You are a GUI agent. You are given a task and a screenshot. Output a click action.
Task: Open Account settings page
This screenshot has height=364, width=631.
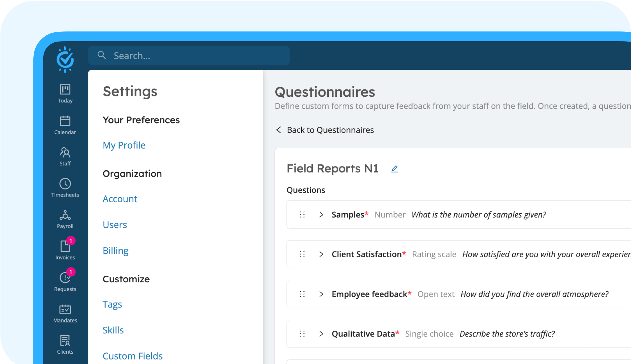[121, 198]
